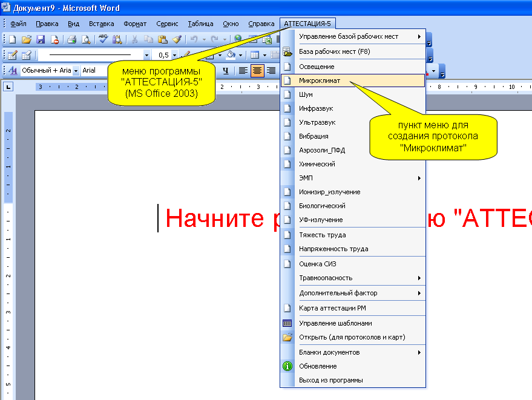
Task: Select the table Eraser tool
Action: coord(27,54)
